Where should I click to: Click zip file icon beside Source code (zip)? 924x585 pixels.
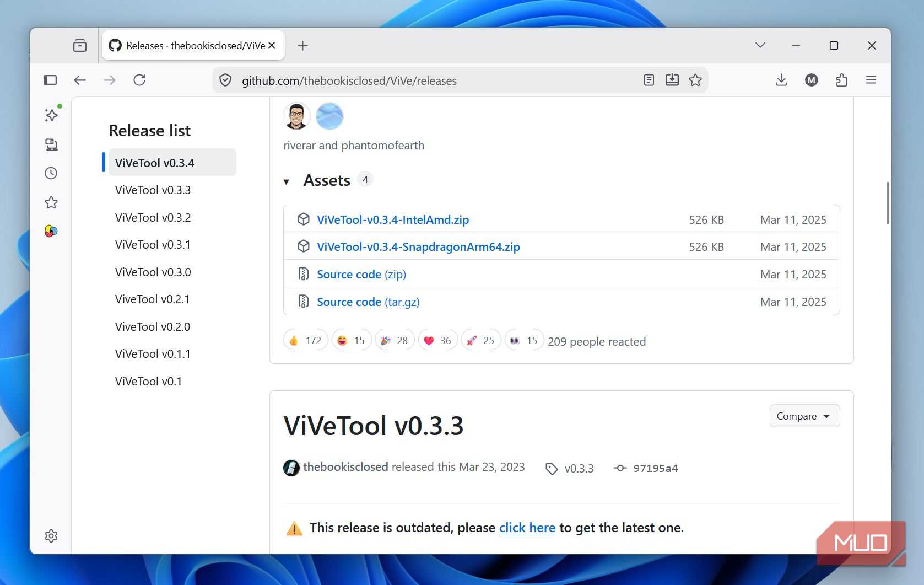pyautogui.click(x=303, y=273)
